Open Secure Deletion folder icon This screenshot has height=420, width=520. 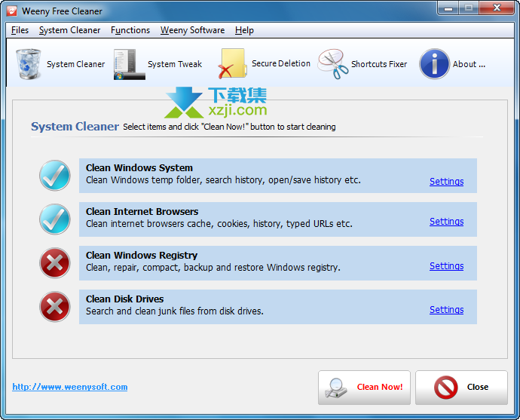point(232,63)
